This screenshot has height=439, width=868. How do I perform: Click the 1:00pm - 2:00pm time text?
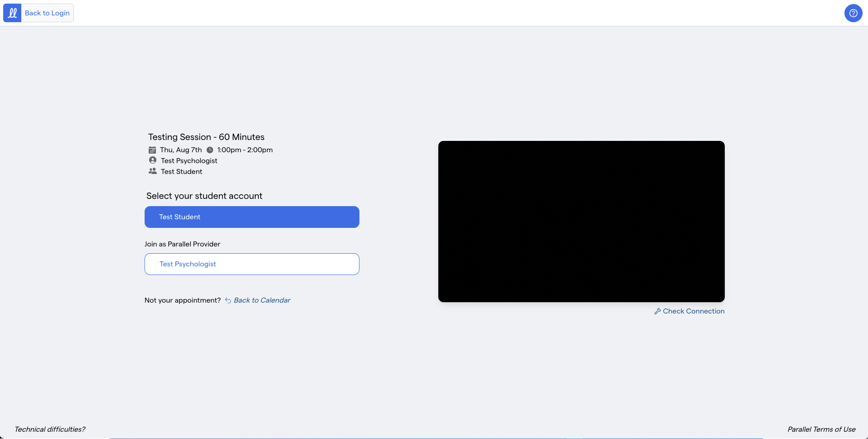coord(245,150)
